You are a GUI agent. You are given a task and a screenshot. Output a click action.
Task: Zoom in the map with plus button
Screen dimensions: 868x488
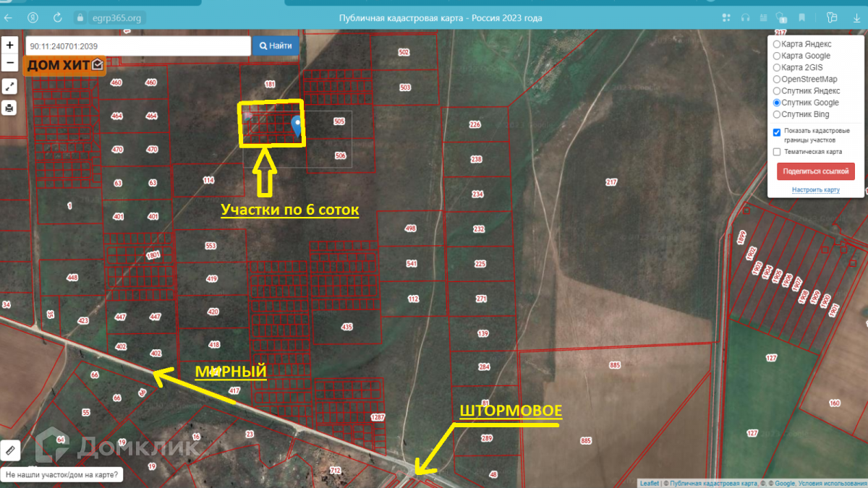[x=9, y=45]
